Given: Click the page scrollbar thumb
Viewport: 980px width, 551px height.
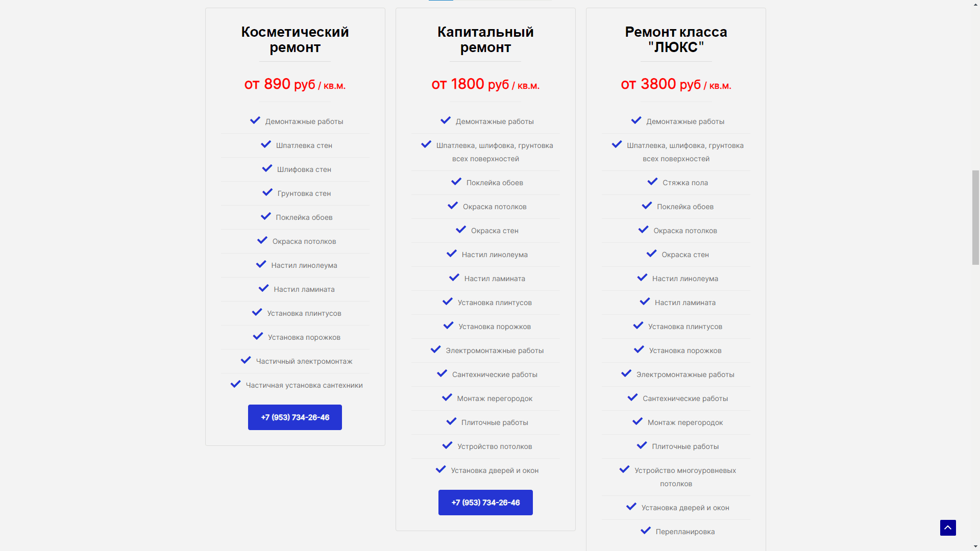Looking at the screenshot, I should pyautogui.click(x=975, y=217).
